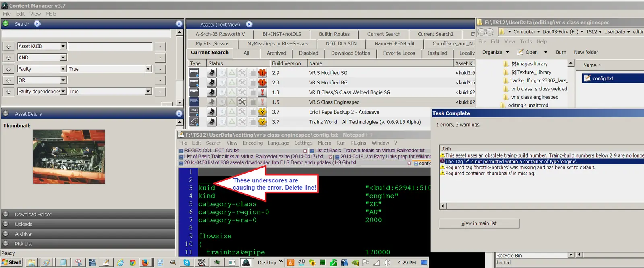
Task: Run the search with the Search play icon
Action: click(37, 24)
